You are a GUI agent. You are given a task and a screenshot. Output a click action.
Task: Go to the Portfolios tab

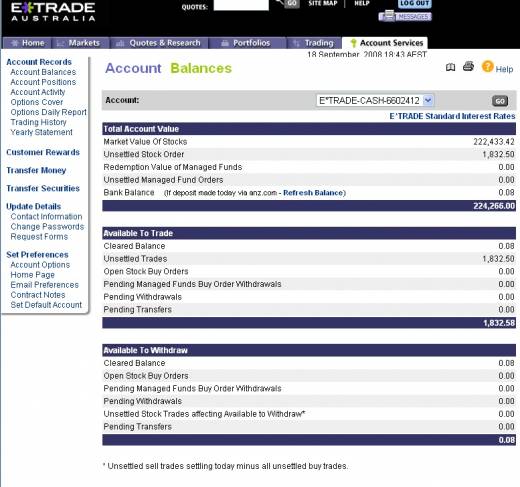pos(247,43)
